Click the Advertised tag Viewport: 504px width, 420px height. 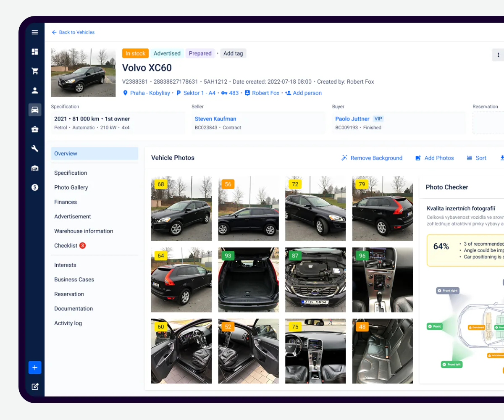click(167, 53)
